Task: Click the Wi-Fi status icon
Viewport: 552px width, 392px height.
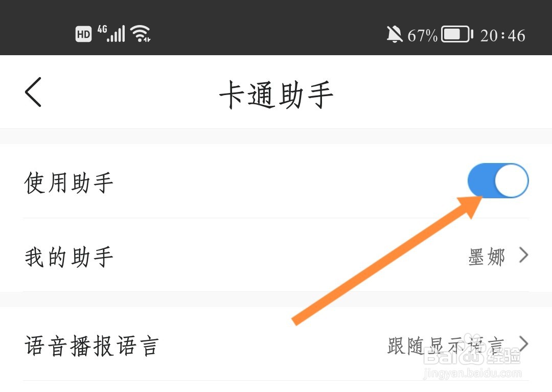Action: [x=141, y=34]
